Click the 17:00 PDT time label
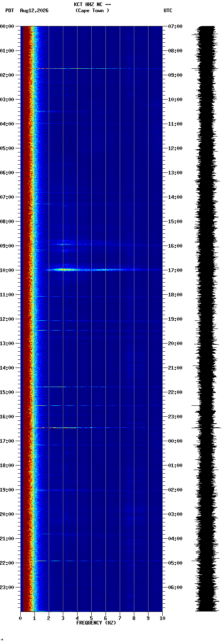This screenshot has height=644, width=224. (x=7, y=441)
